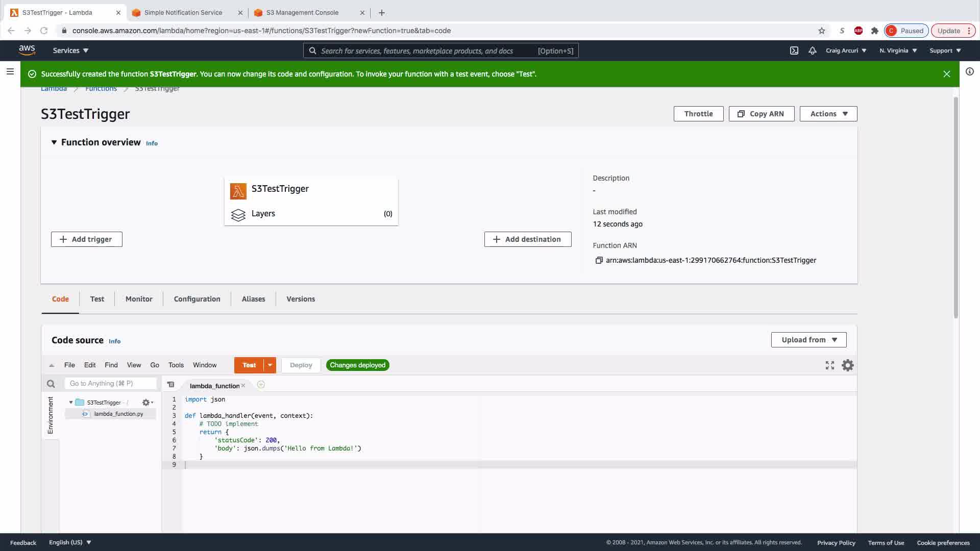This screenshot has height=551, width=980.
Task: Copy the function ARN via copy icon
Action: [599, 260]
